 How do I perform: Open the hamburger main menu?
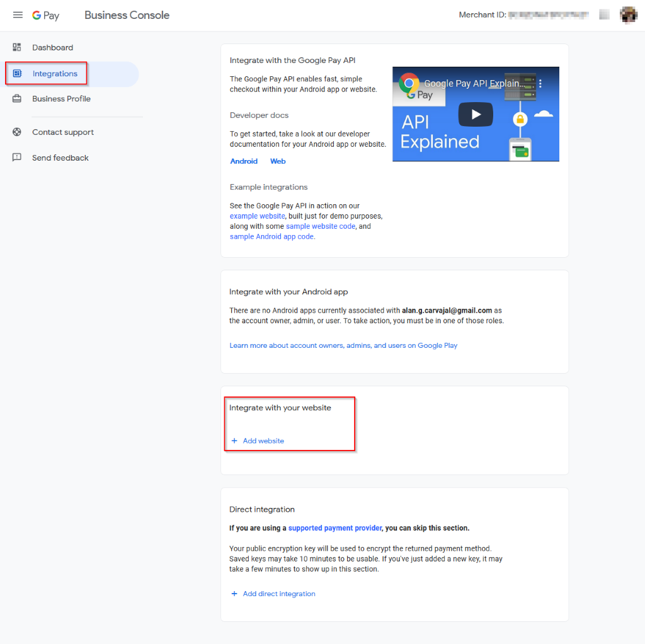pos(18,15)
